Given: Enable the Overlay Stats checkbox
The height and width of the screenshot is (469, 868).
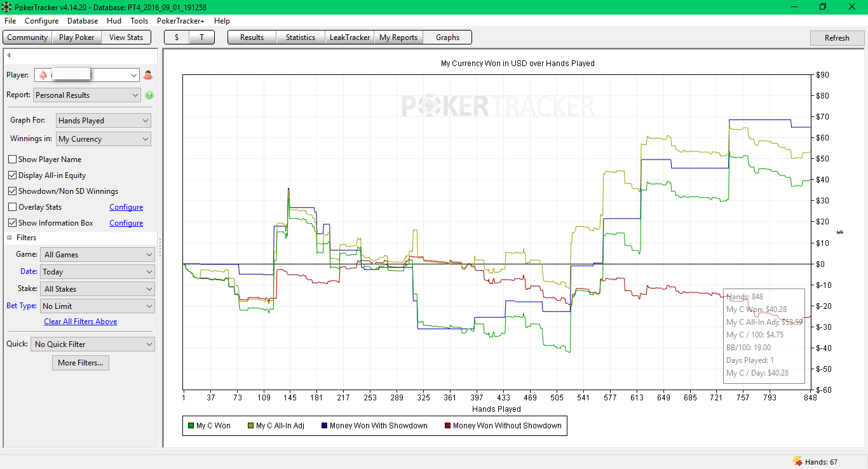Looking at the screenshot, I should 12,207.
